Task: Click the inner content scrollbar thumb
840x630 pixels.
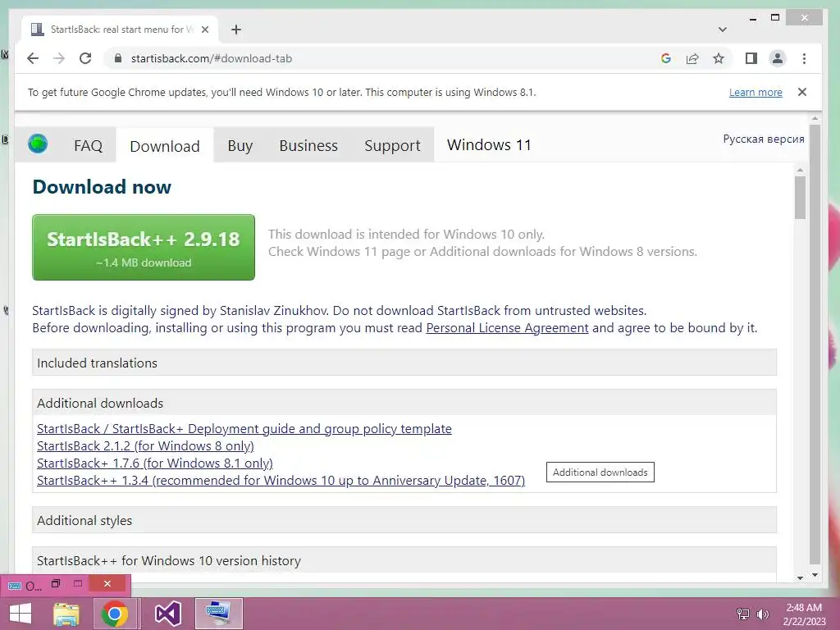Action: (801, 198)
